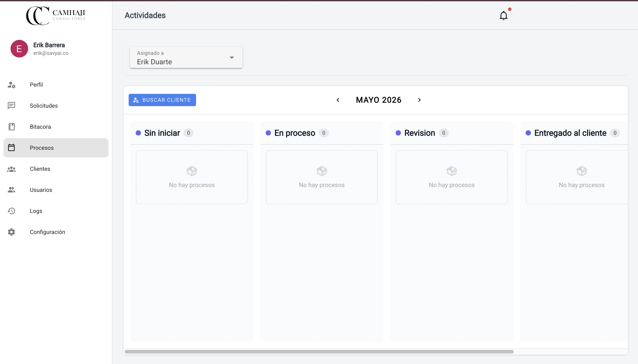Click the Bitacora notebook icon
Screen dimensions: 638x364
click(x=11, y=127)
